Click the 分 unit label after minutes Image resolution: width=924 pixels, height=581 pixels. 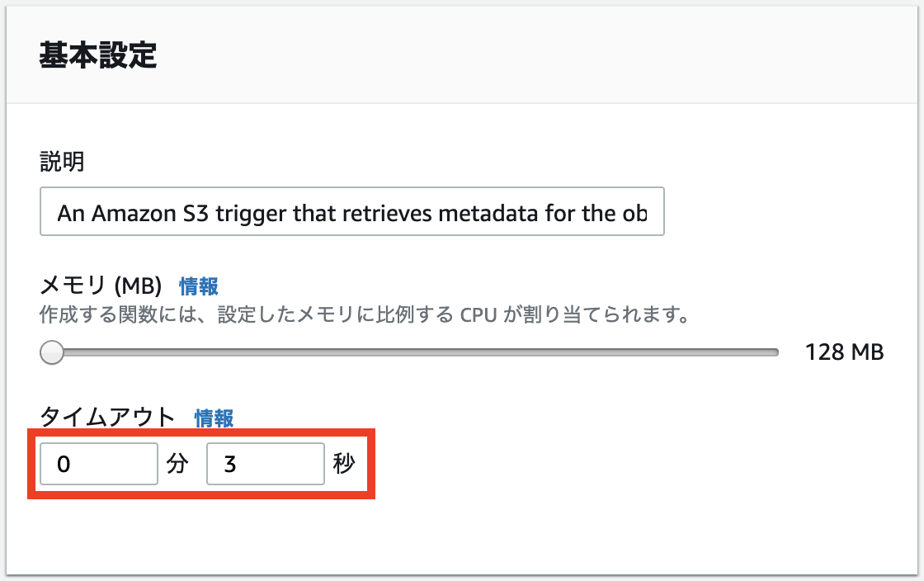(x=177, y=464)
